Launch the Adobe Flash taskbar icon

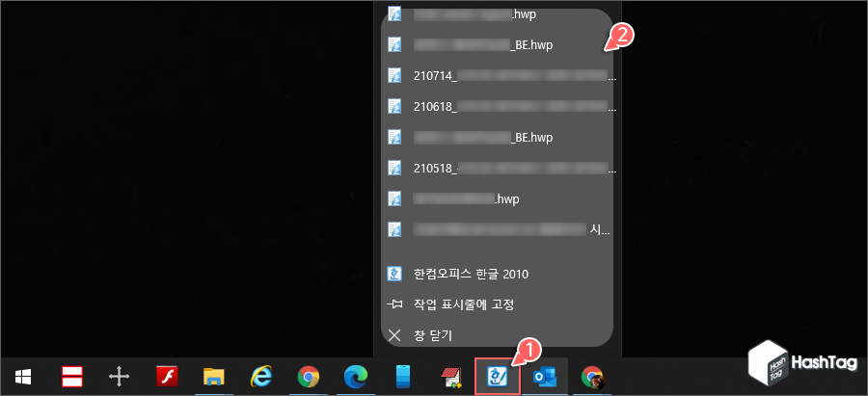point(167,377)
